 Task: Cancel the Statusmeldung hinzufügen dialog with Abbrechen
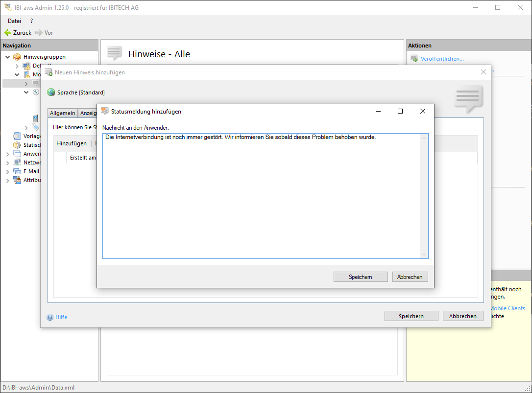coord(410,277)
